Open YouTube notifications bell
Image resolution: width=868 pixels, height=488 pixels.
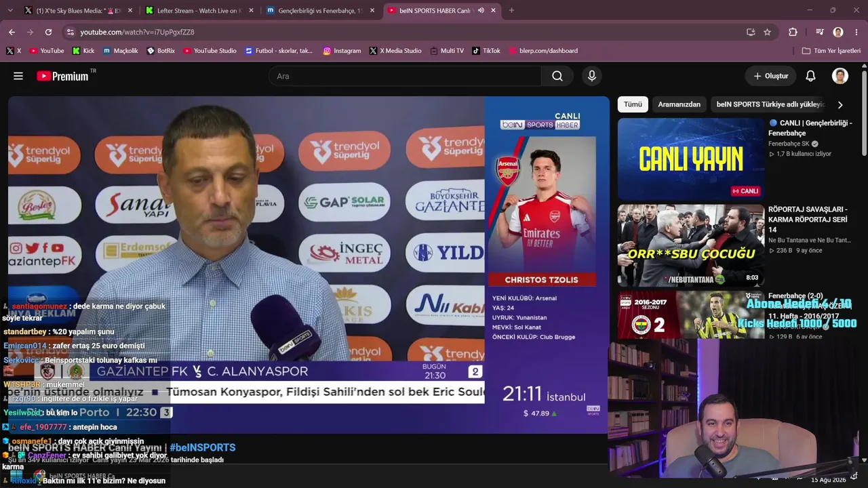810,76
